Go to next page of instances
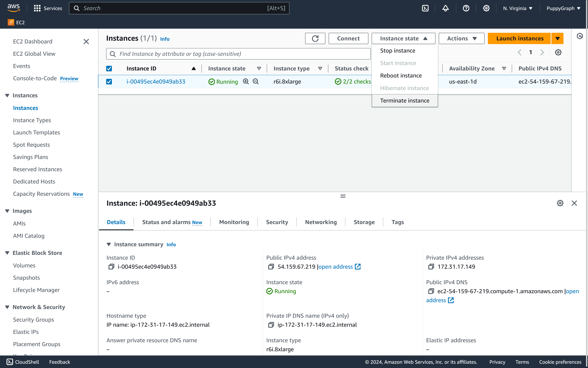588x368 pixels. tap(542, 52)
